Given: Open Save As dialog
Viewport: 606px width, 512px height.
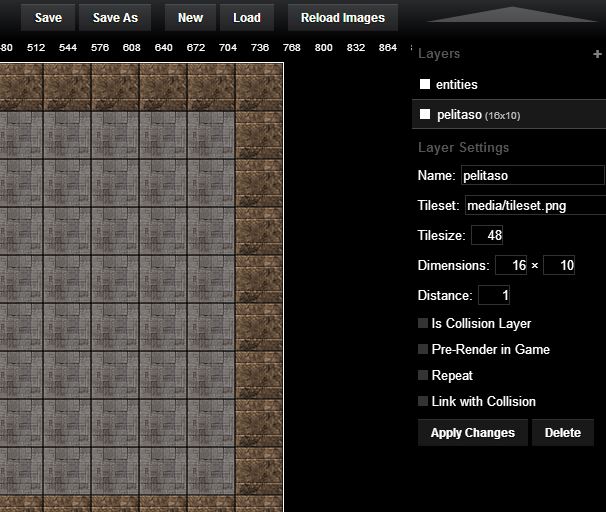Looking at the screenshot, I should point(115,18).
